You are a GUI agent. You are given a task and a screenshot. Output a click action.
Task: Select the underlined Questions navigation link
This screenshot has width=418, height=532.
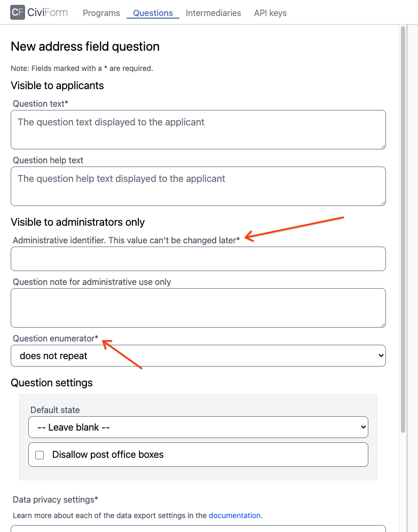[152, 13]
